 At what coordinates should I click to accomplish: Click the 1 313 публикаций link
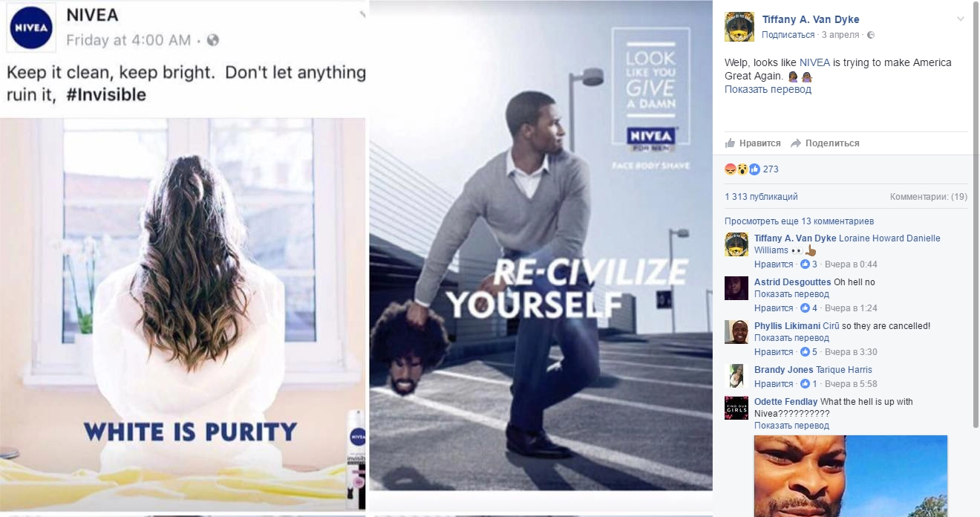point(761,197)
